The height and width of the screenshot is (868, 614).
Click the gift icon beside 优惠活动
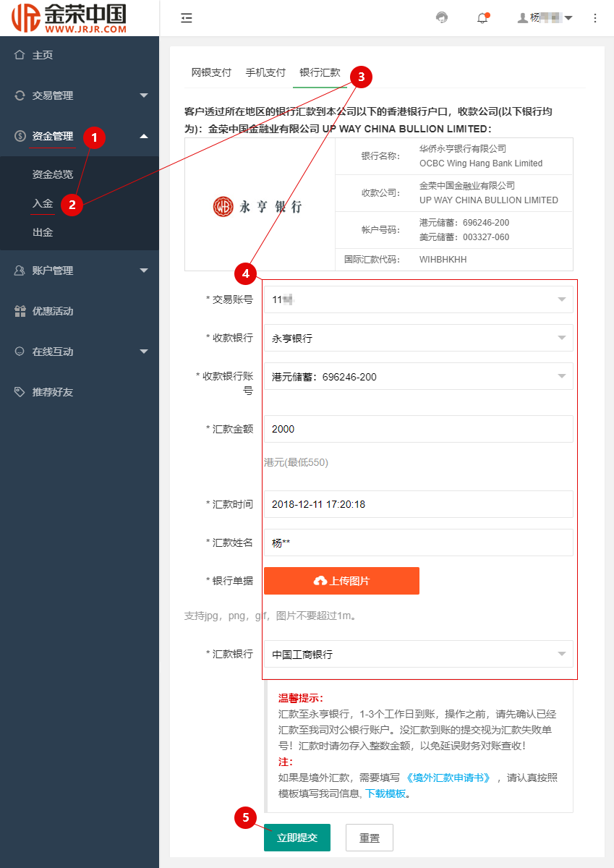coord(20,311)
